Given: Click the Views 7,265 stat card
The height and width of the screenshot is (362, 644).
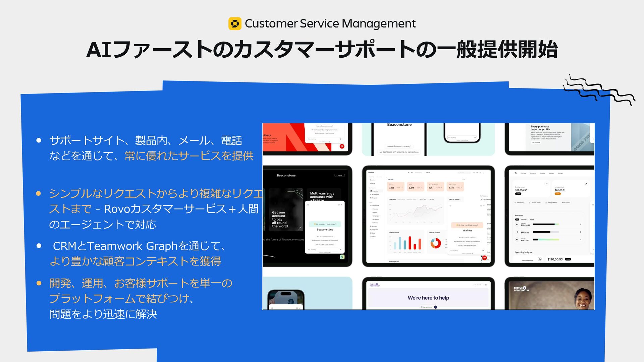Looking at the screenshot, I should tap(396, 187).
